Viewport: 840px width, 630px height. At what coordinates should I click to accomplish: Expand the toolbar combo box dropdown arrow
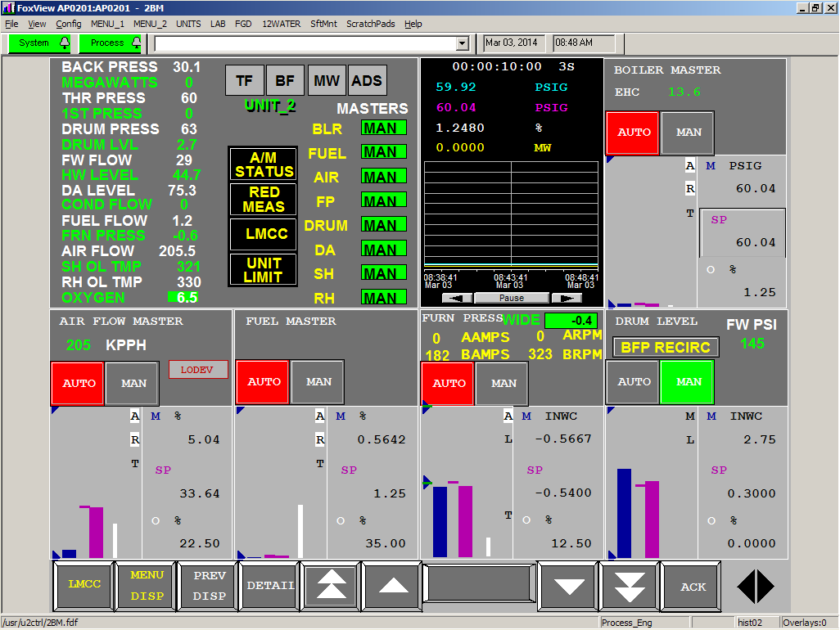[462, 43]
